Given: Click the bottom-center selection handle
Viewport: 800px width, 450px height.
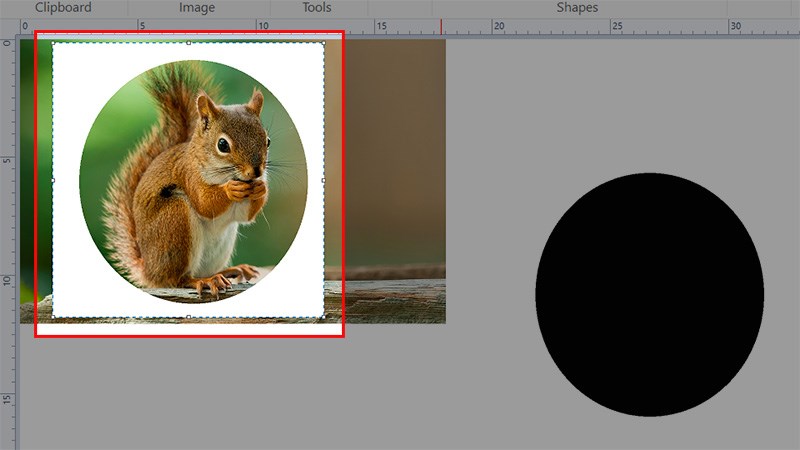Looking at the screenshot, I should click(x=188, y=317).
